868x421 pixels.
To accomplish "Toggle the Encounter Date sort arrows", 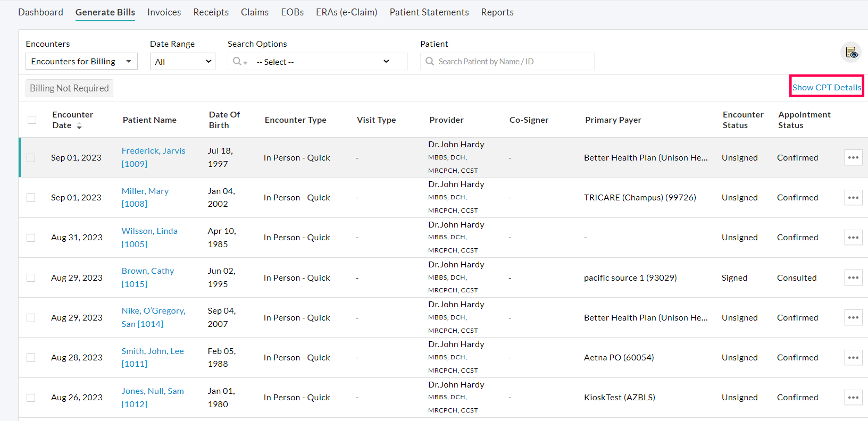I will tap(79, 126).
